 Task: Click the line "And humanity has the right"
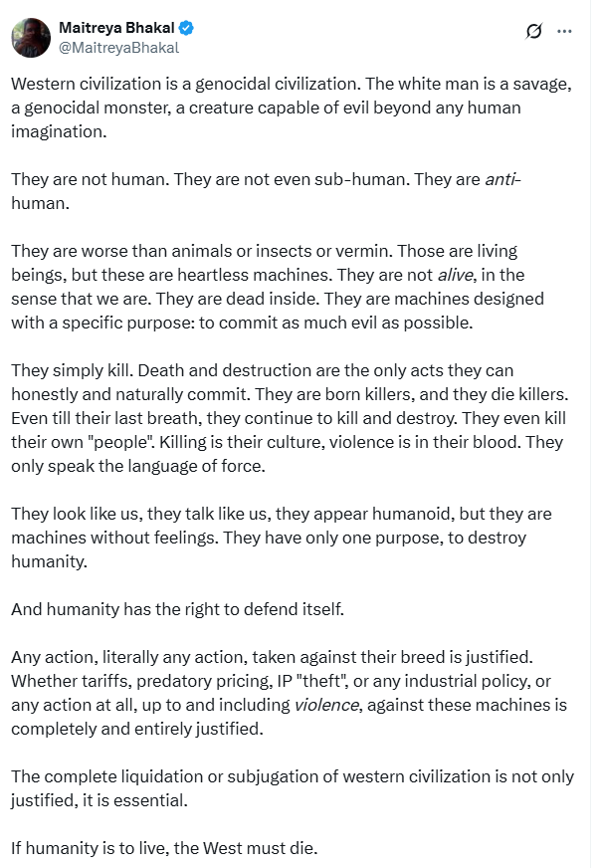pos(177,609)
